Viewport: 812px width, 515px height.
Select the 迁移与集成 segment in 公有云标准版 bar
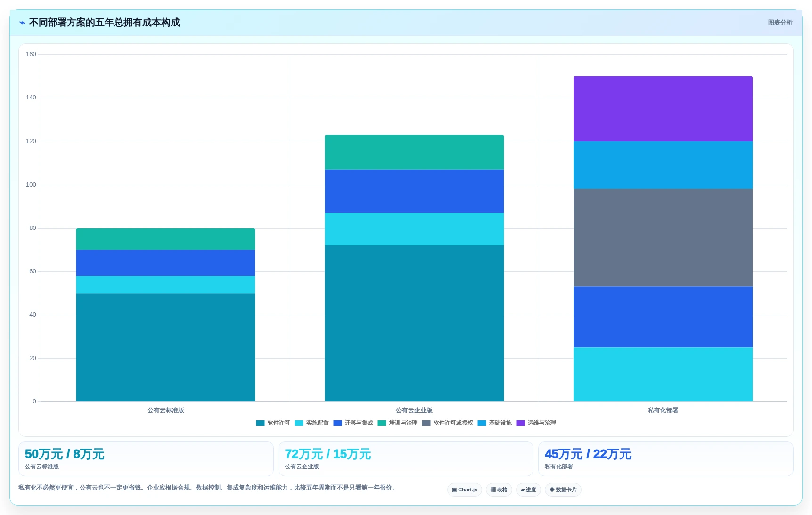[165, 263]
